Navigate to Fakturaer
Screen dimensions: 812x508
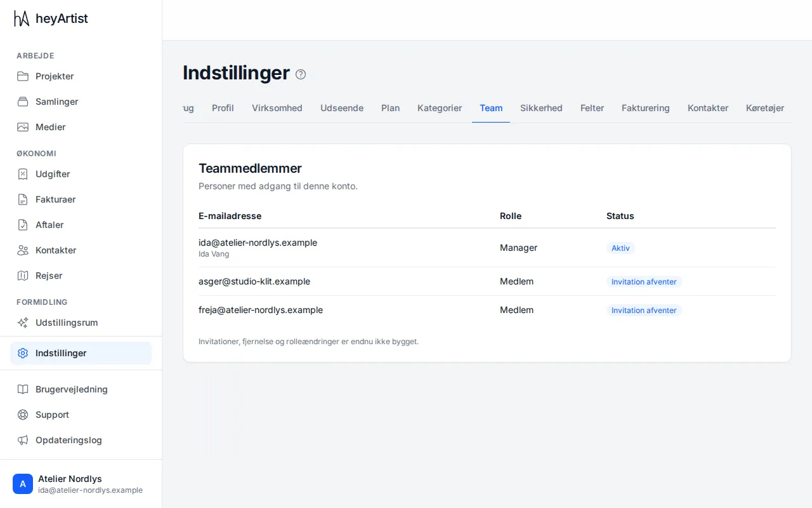coord(81,199)
